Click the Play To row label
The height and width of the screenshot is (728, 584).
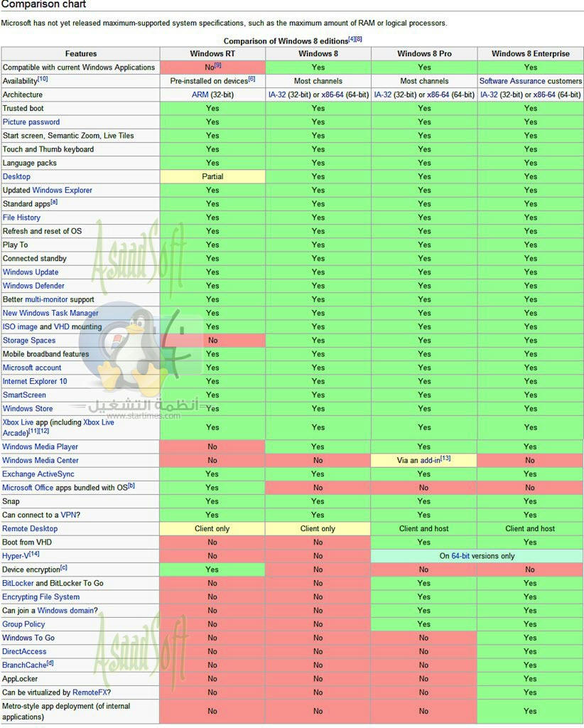tap(16, 245)
